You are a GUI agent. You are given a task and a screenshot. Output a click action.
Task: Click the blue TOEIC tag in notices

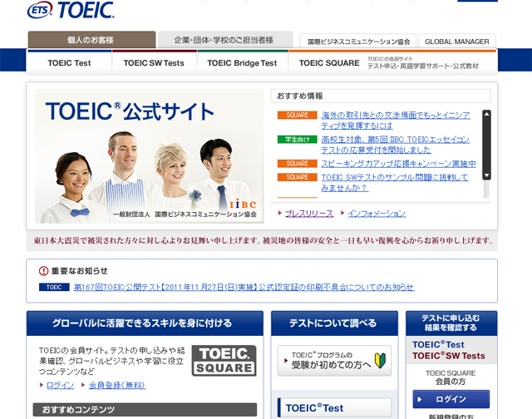pos(54,287)
